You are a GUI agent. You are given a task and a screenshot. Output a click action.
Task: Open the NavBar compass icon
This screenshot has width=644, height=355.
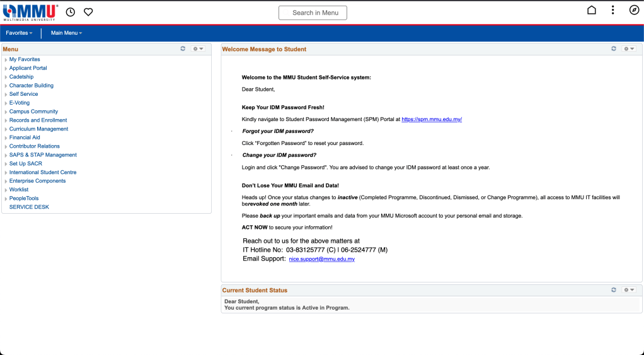[634, 10]
